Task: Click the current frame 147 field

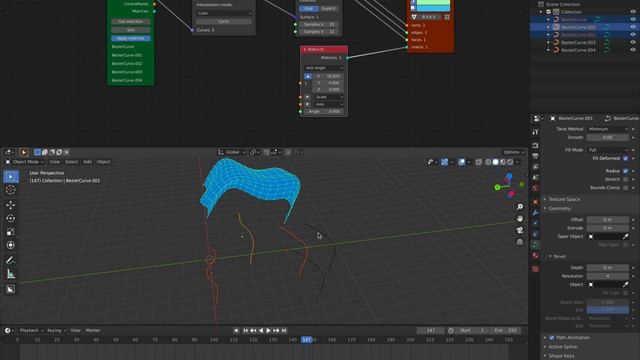Action: click(431, 330)
